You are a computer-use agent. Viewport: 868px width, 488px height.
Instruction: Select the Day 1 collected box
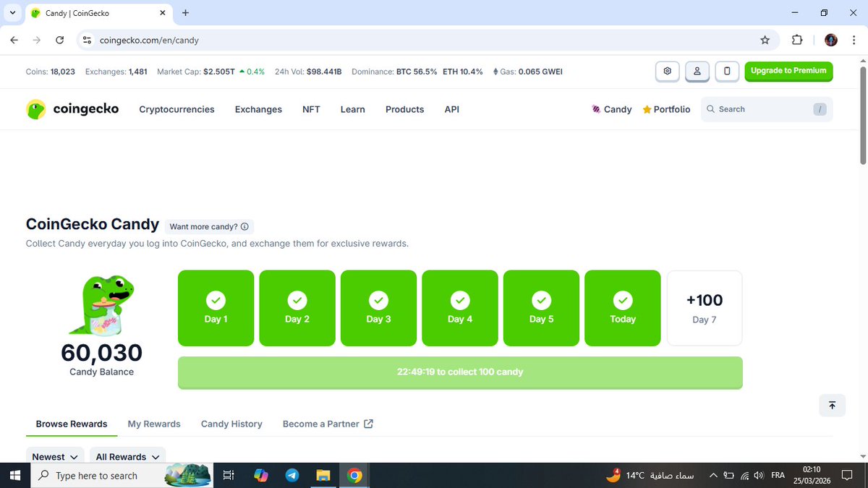216,308
